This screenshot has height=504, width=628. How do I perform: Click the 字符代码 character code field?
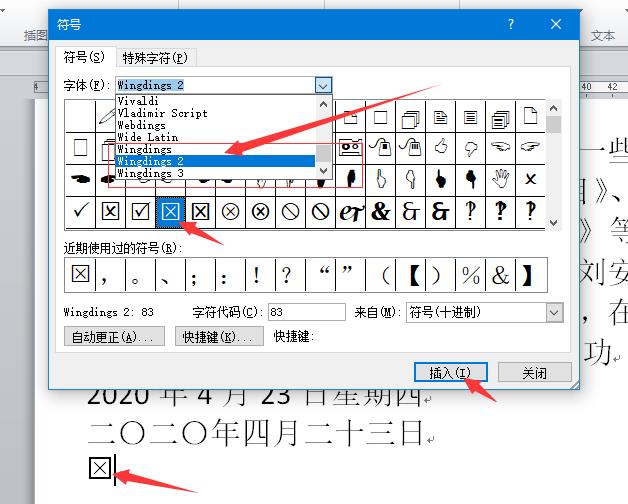pos(305,313)
